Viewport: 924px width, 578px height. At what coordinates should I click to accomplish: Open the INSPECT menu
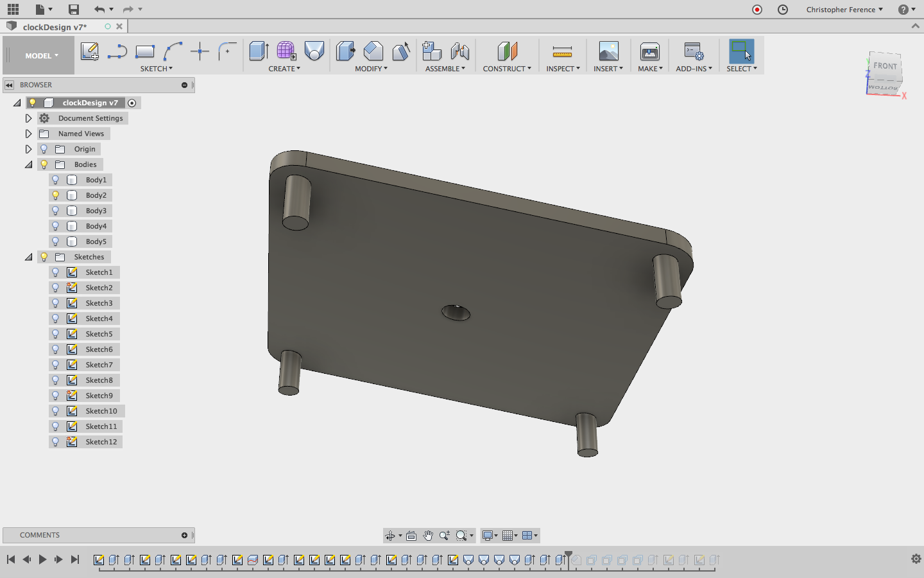coord(563,69)
